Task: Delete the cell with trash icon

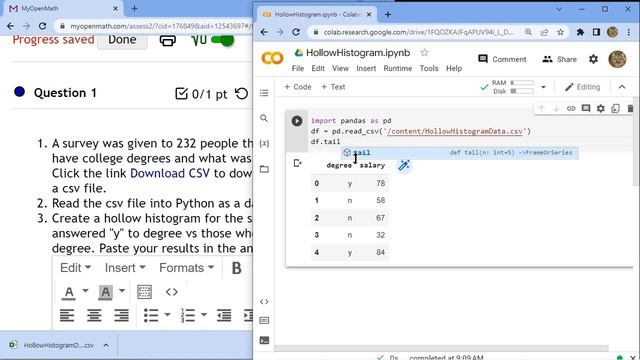Action: pyautogui.click(x=630, y=108)
